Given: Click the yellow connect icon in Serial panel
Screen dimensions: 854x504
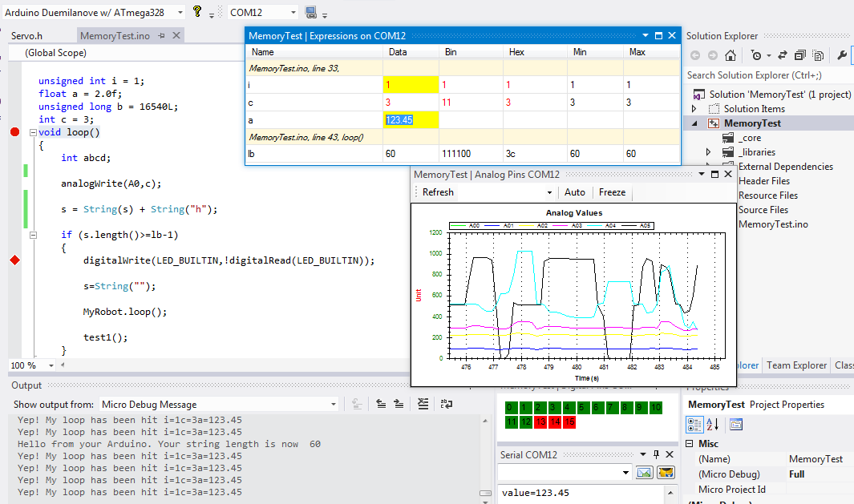Looking at the screenshot, I should (666, 472).
